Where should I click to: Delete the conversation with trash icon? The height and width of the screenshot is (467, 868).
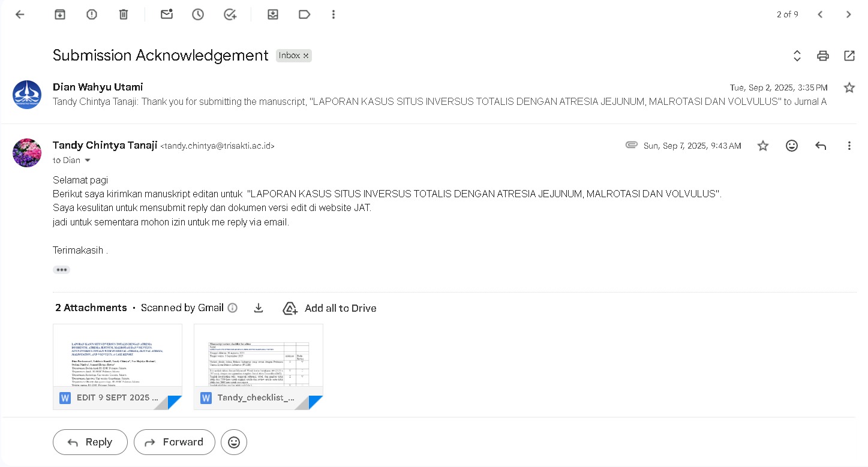(x=124, y=14)
